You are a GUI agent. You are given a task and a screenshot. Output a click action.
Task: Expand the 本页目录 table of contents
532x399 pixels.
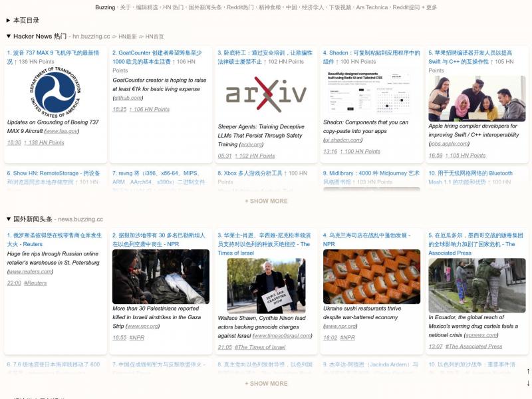tap(9, 21)
